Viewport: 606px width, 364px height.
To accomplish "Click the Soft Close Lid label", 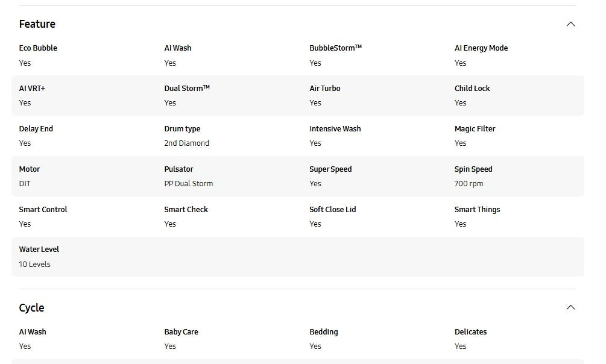I will coord(333,210).
